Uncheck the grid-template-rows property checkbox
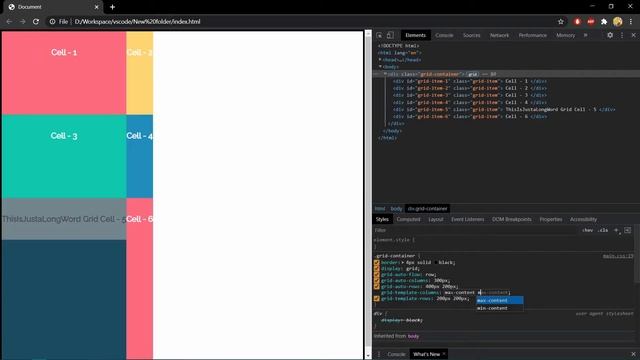 [377, 299]
